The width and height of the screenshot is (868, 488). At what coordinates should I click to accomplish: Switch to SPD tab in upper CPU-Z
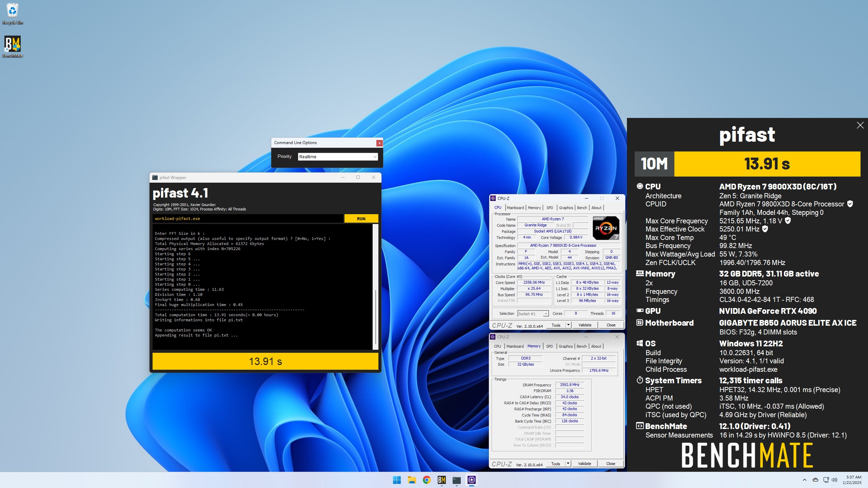[x=550, y=208]
